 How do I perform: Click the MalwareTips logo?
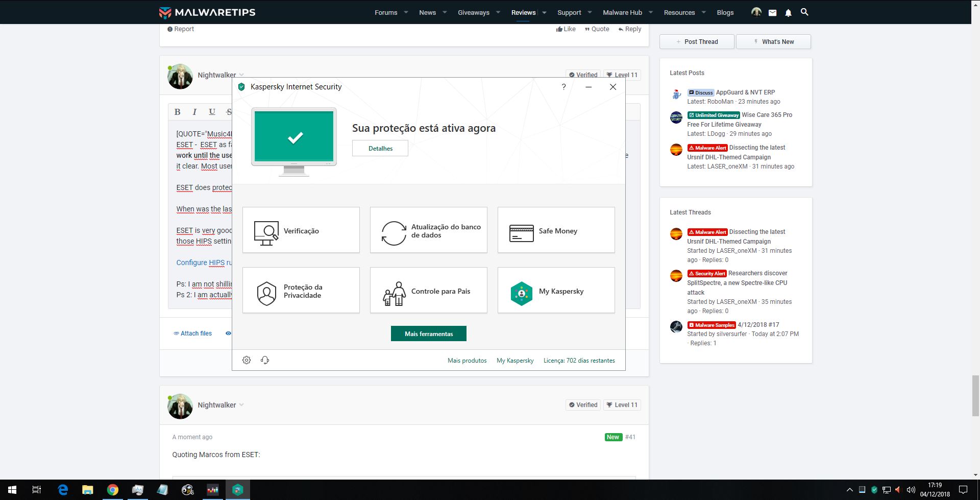tap(207, 12)
